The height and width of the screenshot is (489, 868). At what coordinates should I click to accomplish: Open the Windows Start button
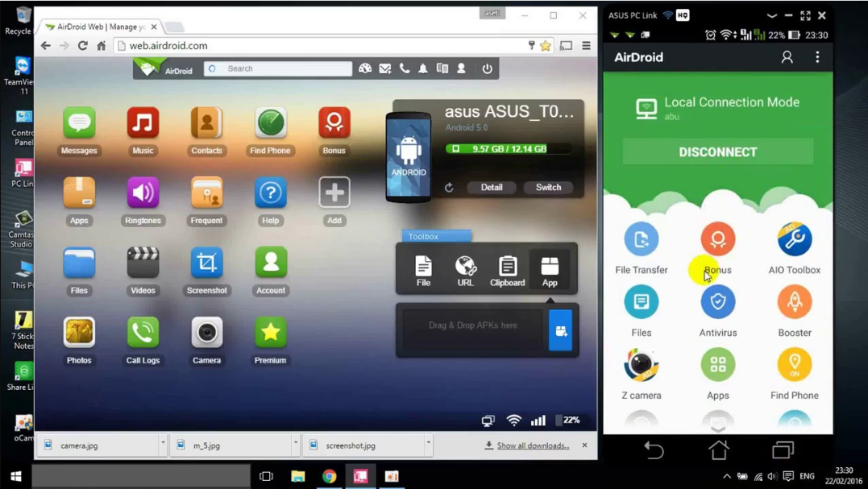15,476
